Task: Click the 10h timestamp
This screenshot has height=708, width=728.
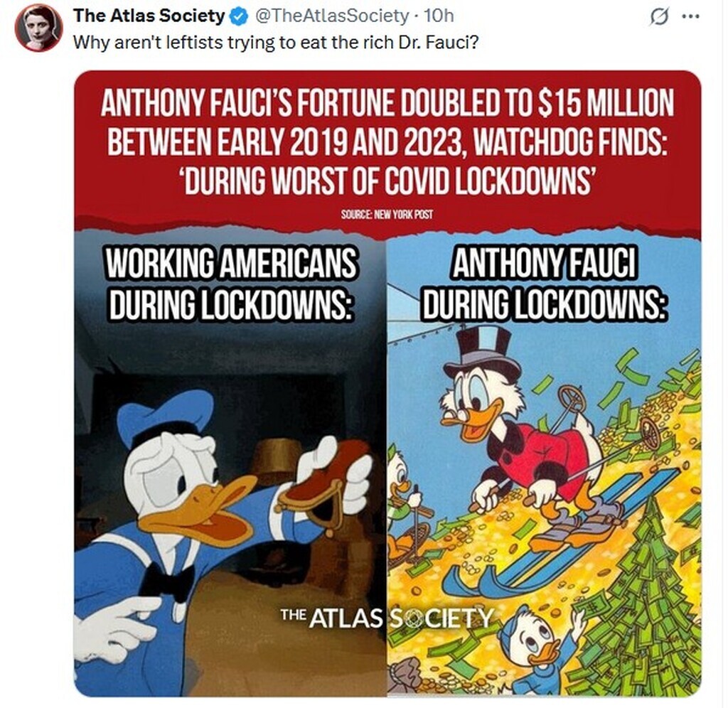Action: pos(439,16)
